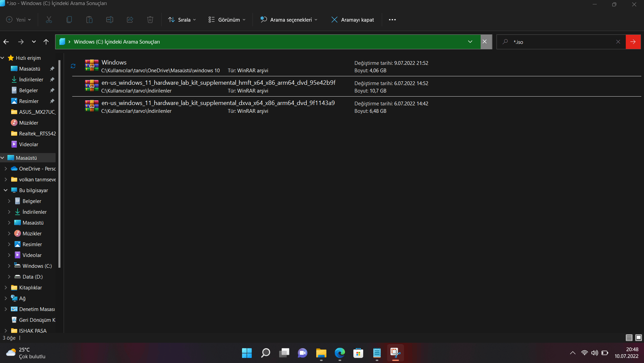The image size is (644, 363).
Task: Open weather widget showing 25°C
Action: pos(26,353)
